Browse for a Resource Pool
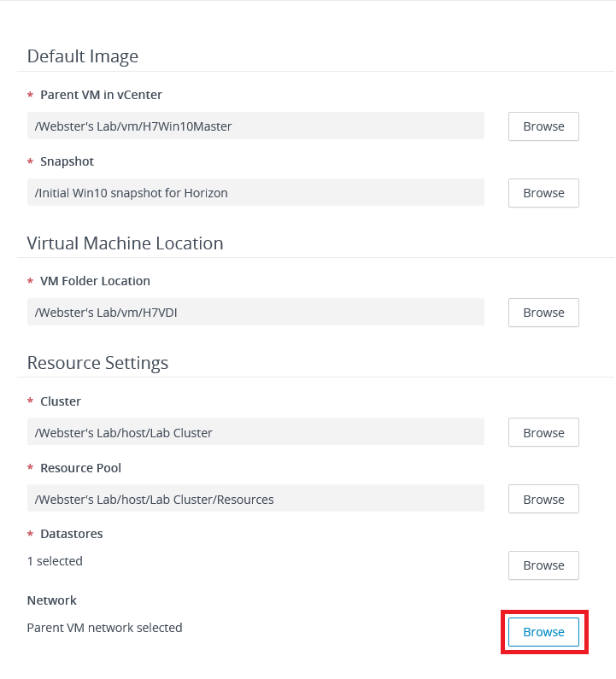Viewport: 616px width, 679px height. 543,500
